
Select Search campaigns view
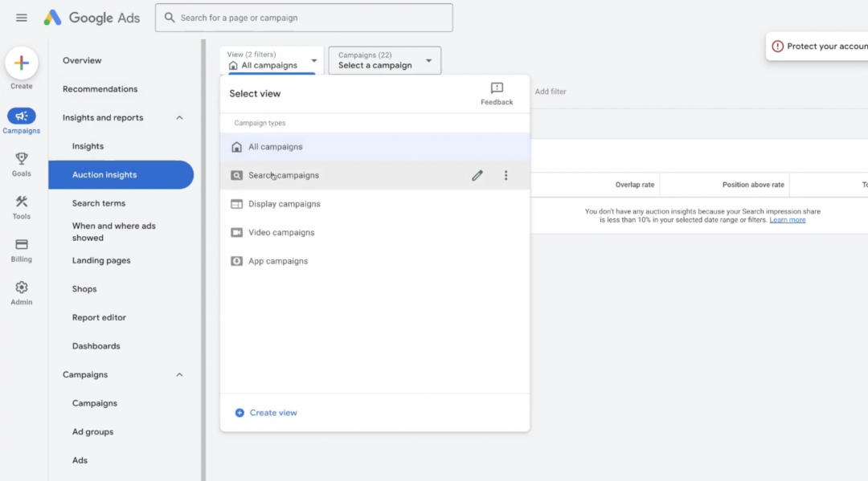(x=375, y=175)
